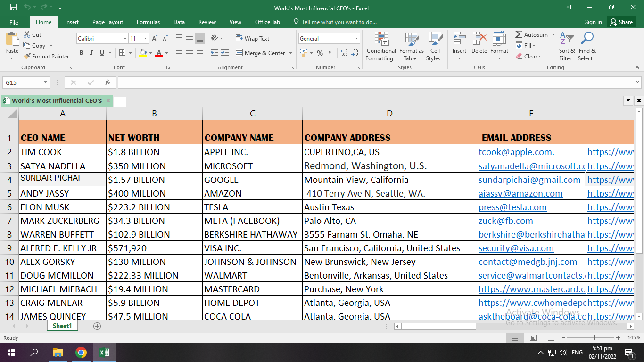Switch to the Page Layout tab
Screen dimensions: 644x362
107,22
